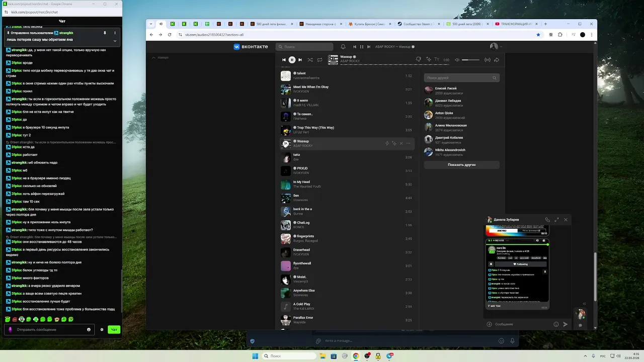Focus the VK header Поиск search field
Screen dimensions: 644x362
(304, 47)
